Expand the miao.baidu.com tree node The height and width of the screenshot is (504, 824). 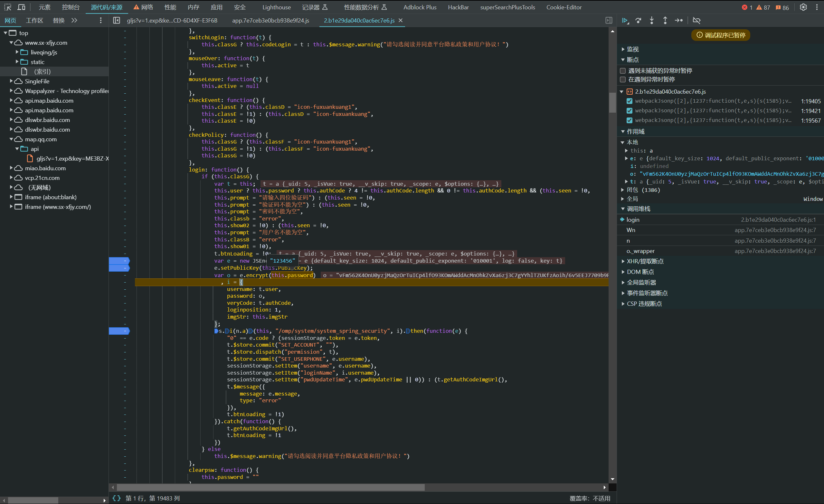click(11, 168)
